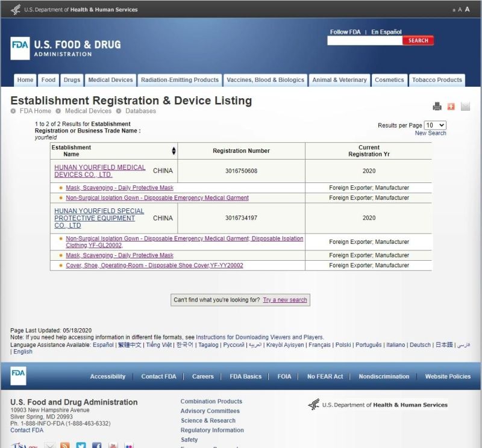The image size is (482, 448).
Task: Click the New Search link
Action: (x=430, y=133)
